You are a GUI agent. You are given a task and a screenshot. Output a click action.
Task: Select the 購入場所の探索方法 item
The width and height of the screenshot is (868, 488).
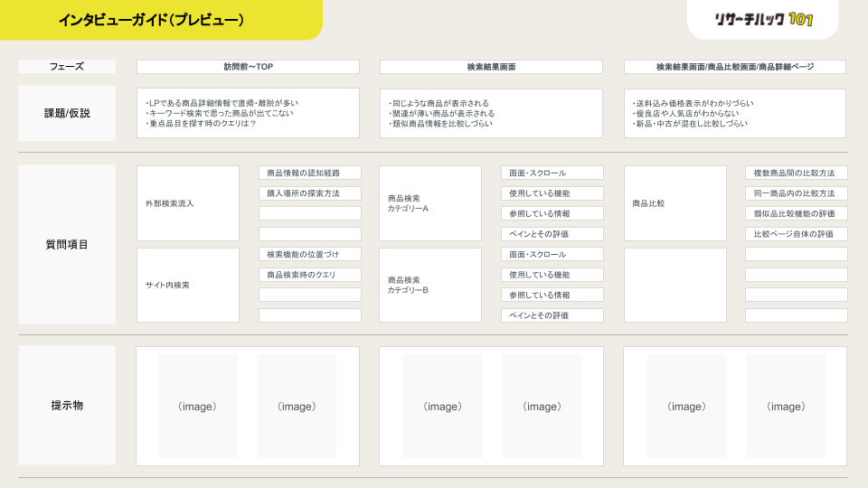(310, 193)
